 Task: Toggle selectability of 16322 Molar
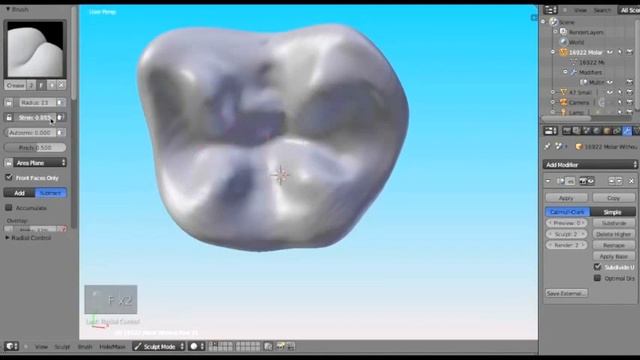620,52
